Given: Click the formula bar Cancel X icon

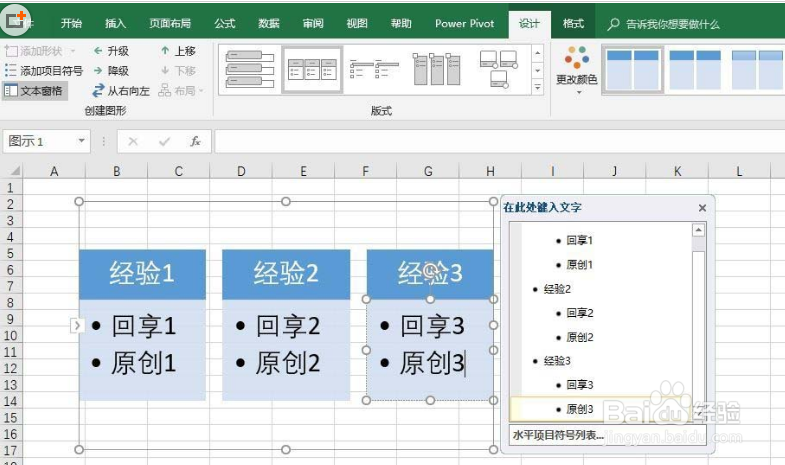Looking at the screenshot, I should pos(133,142).
